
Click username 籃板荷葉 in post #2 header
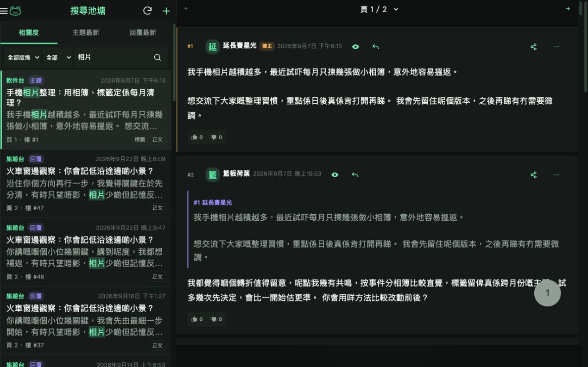(x=236, y=174)
